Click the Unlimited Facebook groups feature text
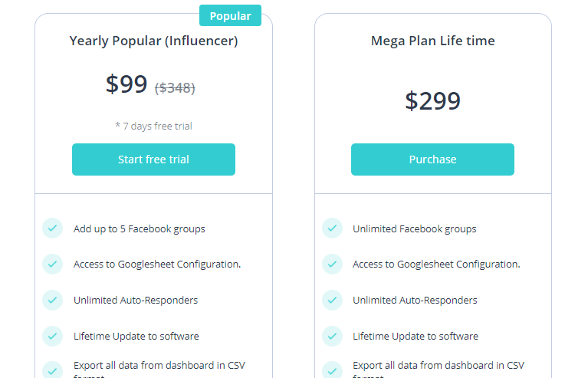588x378 pixels. pos(414,228)
